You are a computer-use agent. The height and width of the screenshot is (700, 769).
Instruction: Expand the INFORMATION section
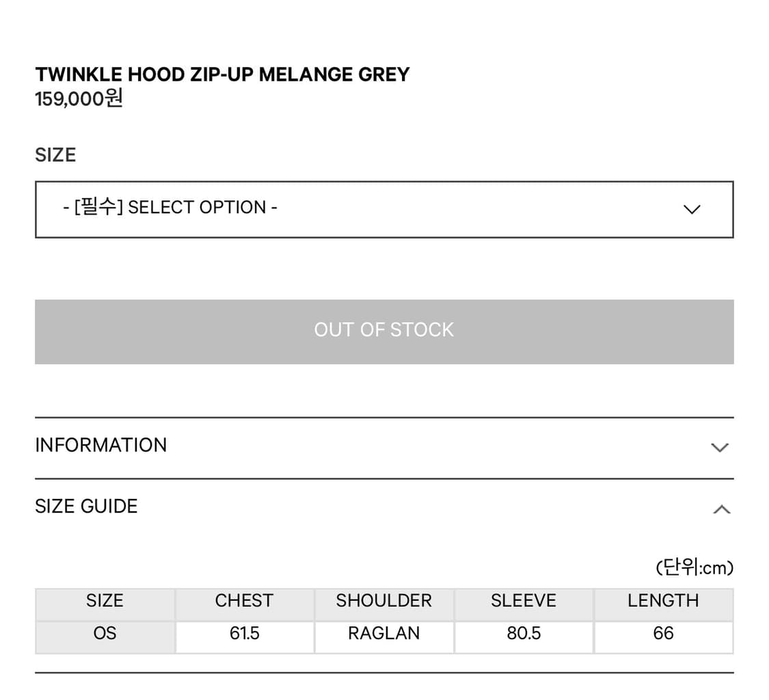coord(101,445)
